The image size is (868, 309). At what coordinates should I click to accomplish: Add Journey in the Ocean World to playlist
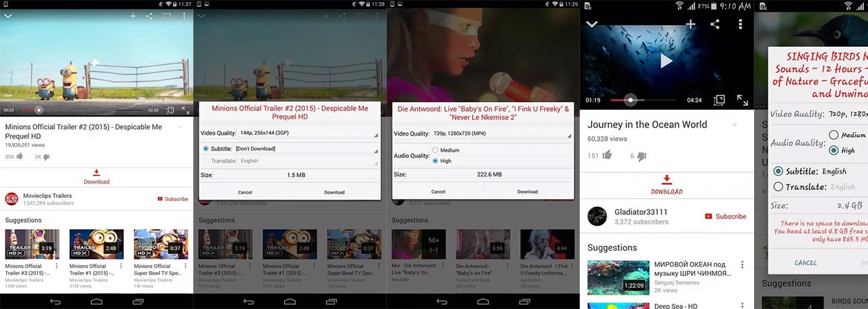(x=690, y=24)
